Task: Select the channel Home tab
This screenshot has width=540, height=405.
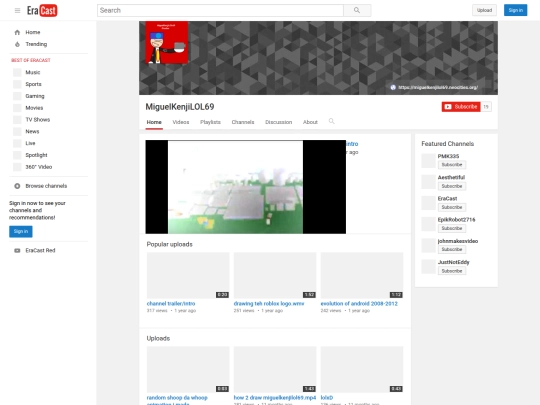Action: (154, 122)
